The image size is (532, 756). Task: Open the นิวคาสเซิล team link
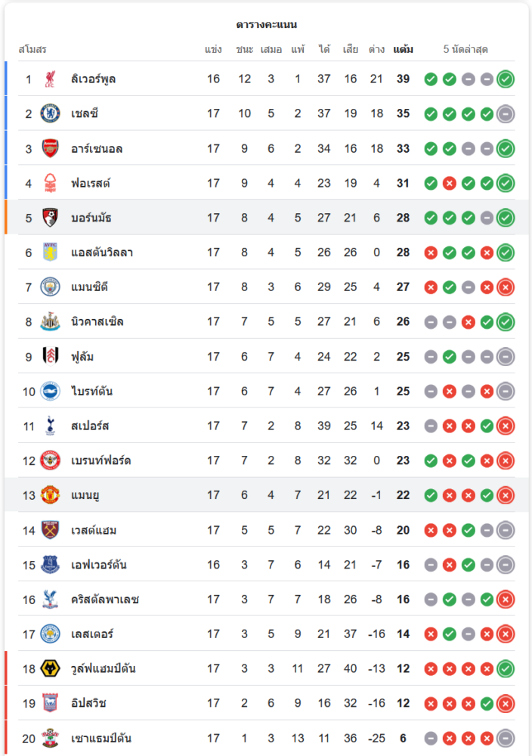97,322
